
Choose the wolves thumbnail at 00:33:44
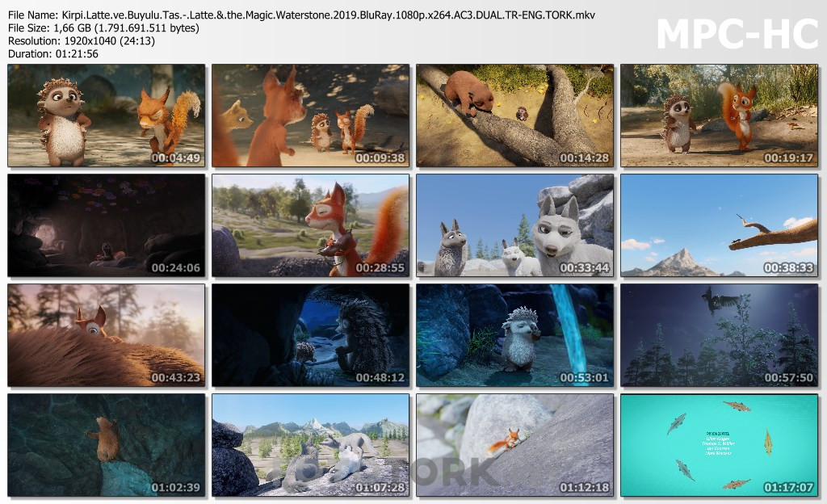[x=514, y=225]
